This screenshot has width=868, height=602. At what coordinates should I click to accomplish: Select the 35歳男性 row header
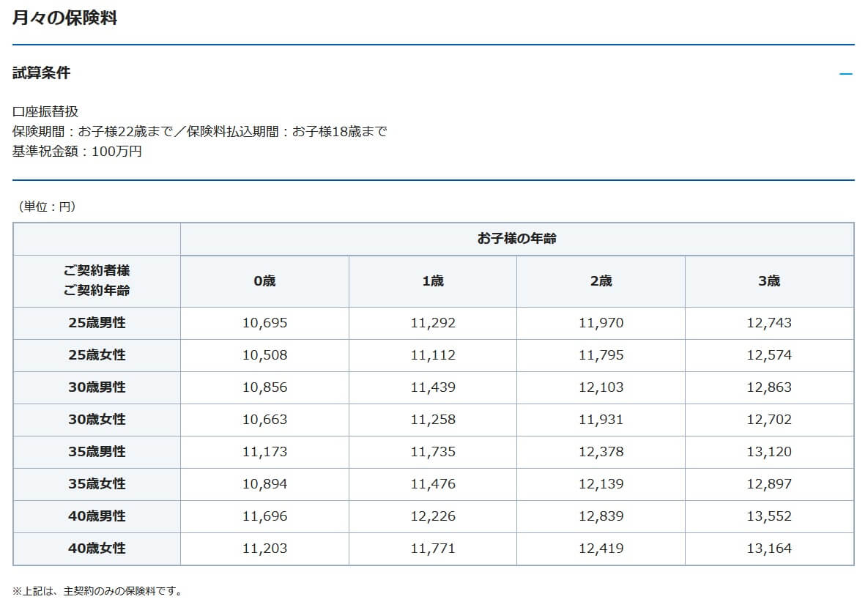(x=97, y=452)
